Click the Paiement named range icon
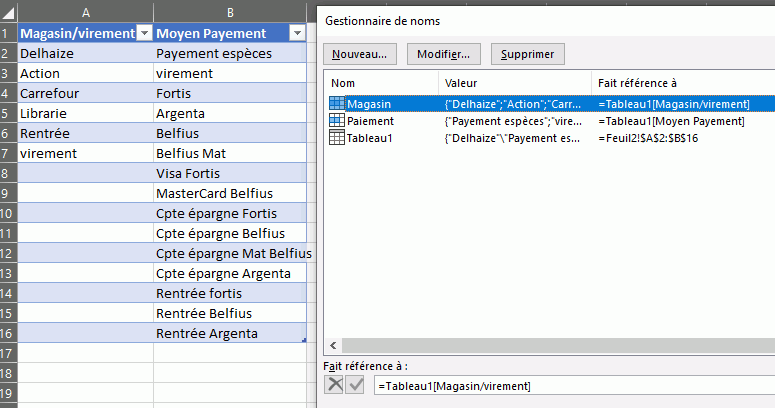775x408 pixels. (x=337, y=120)
